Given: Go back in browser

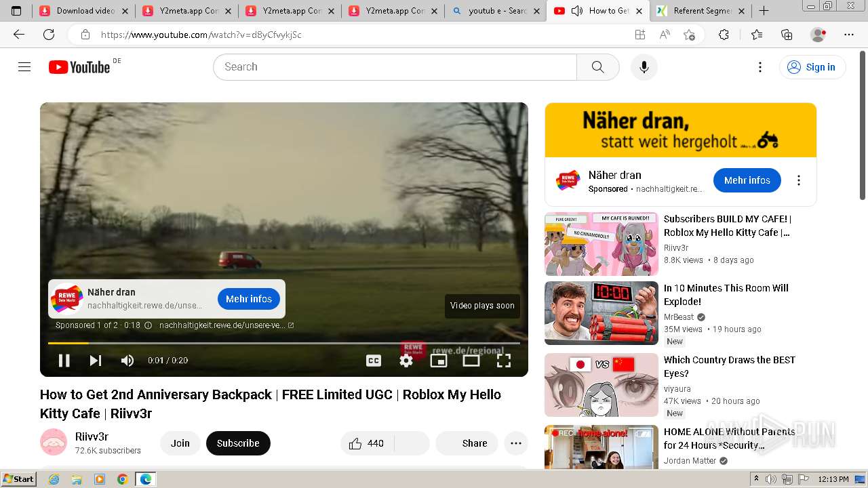Looking at the screenshot, I should 19,35.
